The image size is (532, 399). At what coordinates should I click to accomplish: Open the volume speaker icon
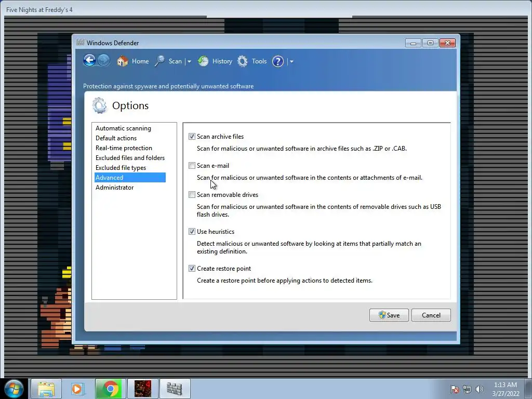(x=480, y=389)
